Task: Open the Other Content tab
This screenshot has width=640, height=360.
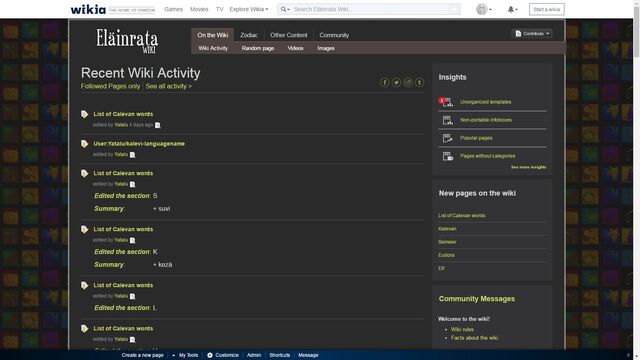Action: [x=289, y=35]
